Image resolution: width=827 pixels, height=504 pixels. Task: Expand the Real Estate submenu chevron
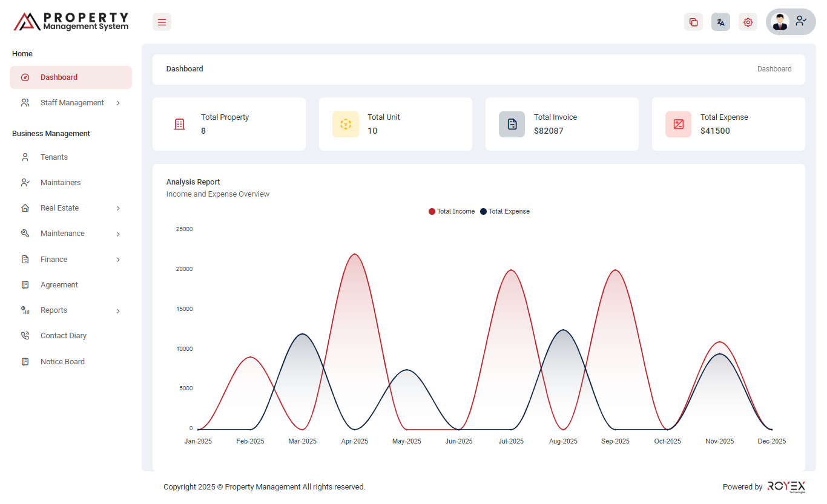(118, 209)
